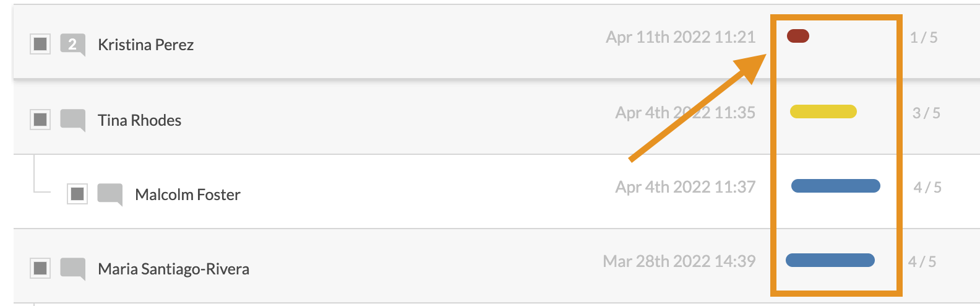This screenshot has height=306, width=980.
Task: Open Kristina Perez's entry
Action: [x=146, y=45]
